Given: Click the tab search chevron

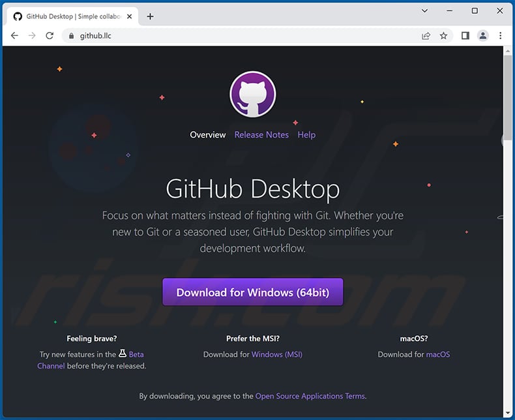Looking at the screenshot, I should 424,11.
